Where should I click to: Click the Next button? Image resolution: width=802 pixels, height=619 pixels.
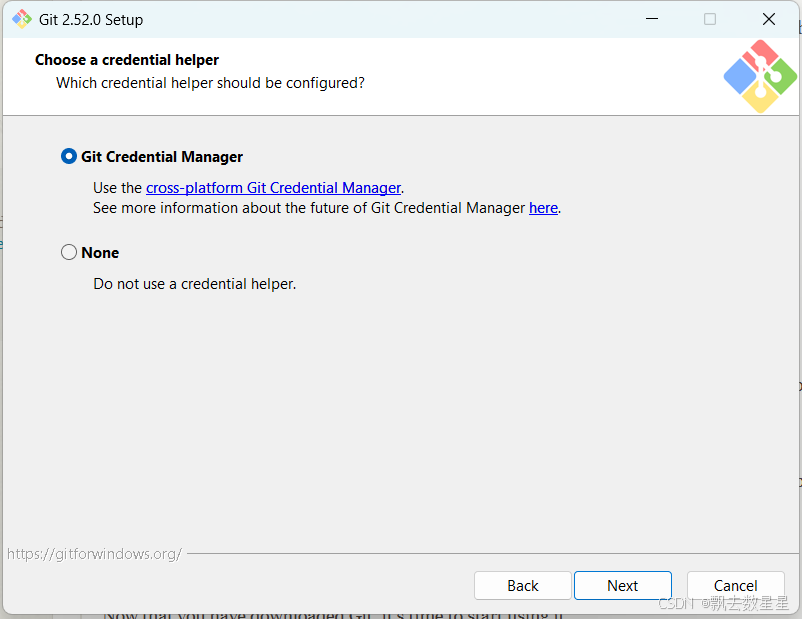(x=622, y=585)
